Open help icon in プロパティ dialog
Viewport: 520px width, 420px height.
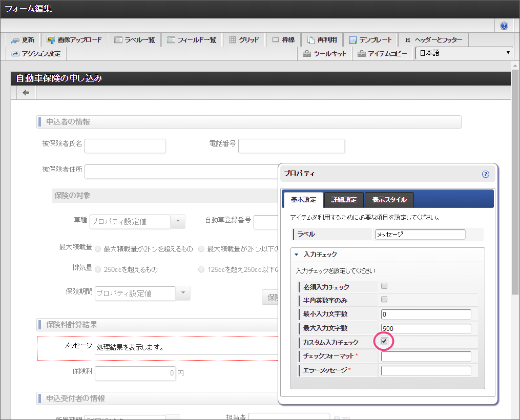pos(486,174)
